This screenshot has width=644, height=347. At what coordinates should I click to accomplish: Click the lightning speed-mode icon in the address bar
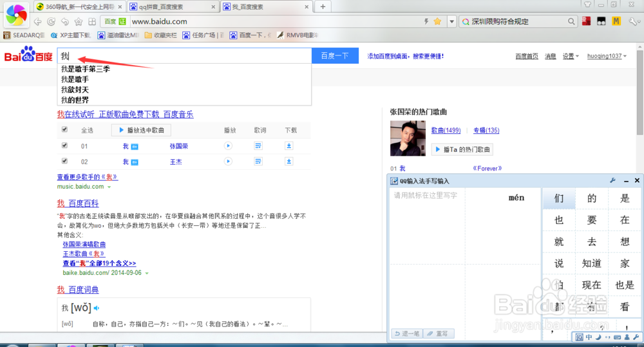pyautogui.click(x=426, y=21)
